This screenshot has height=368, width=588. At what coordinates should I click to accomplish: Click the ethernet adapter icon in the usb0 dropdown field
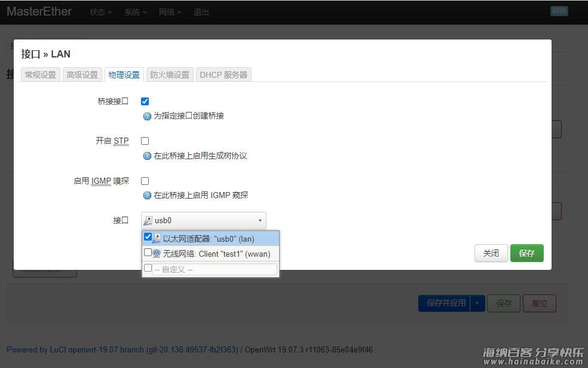click(x=148, y=221)
